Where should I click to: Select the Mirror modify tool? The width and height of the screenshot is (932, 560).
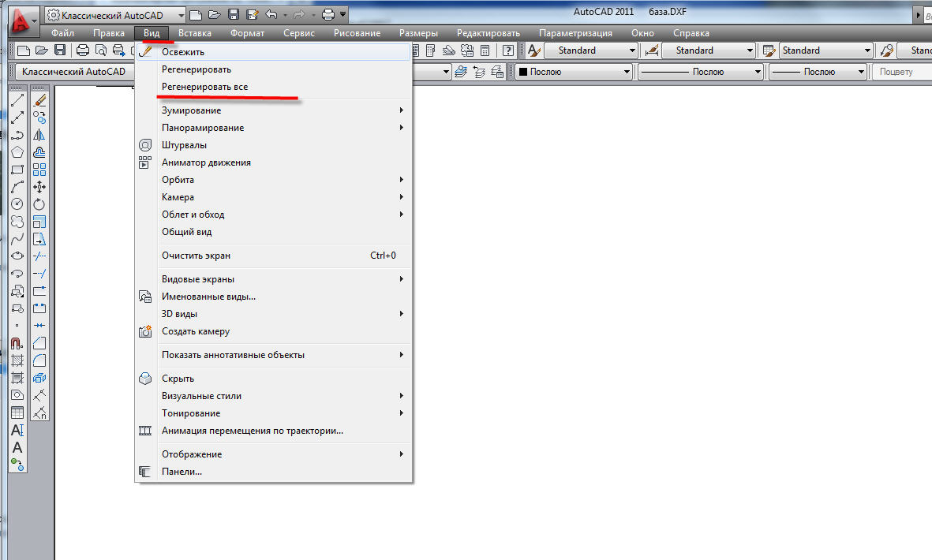pyautogui.click(x=39, y=135)
